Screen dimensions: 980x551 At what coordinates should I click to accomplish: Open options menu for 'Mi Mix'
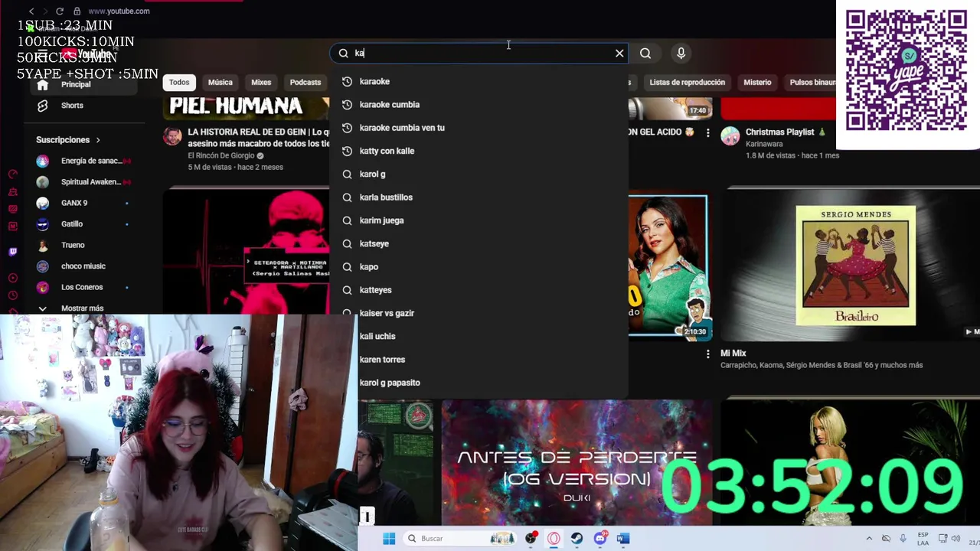707,354
